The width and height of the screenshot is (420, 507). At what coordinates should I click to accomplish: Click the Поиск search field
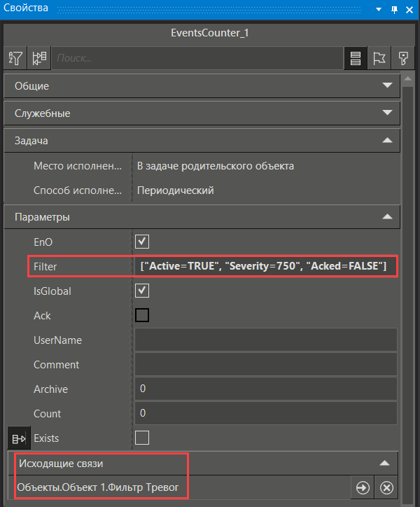click(196, 58)
